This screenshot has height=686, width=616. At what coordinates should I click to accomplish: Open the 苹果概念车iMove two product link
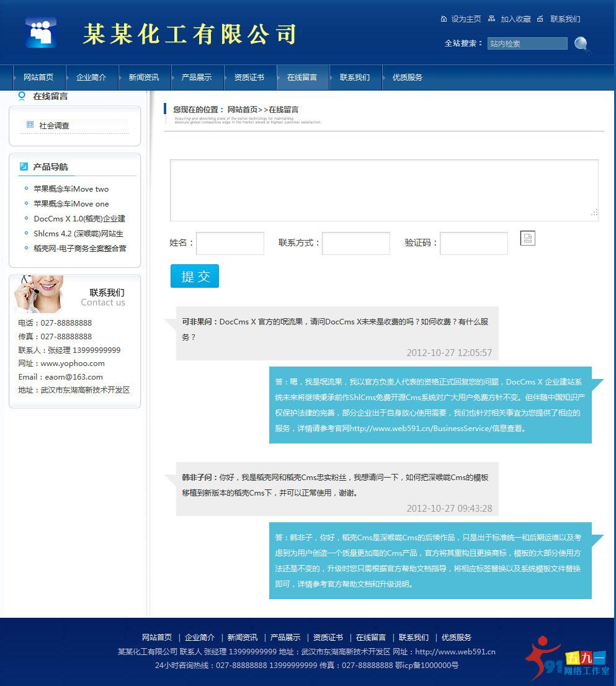click(x=69, y=189)
